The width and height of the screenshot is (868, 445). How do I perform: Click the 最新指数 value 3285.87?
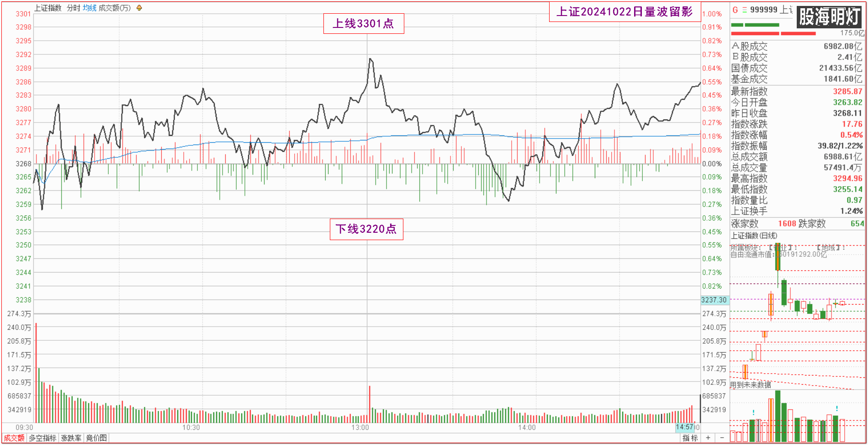pyautogui.click(x=847, y=91)
